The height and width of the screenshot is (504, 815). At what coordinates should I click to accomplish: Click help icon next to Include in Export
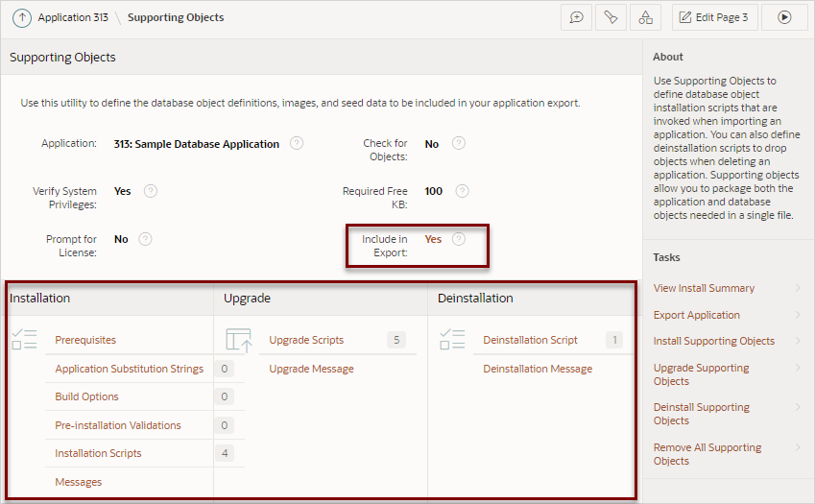pyautogui.click(x=459, y=239)
